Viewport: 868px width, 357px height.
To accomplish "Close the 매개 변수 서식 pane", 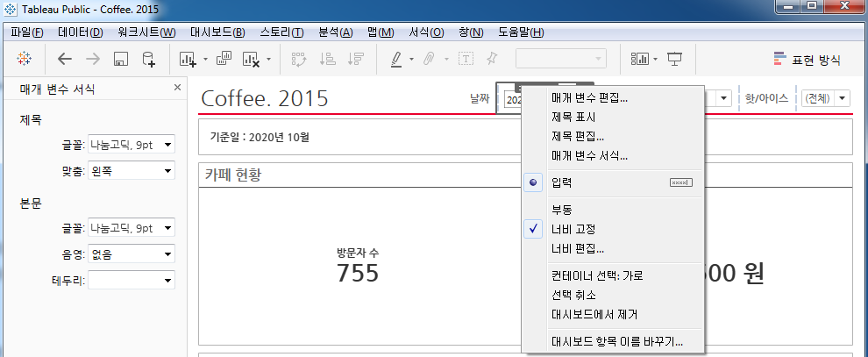I will pos(177,88).
